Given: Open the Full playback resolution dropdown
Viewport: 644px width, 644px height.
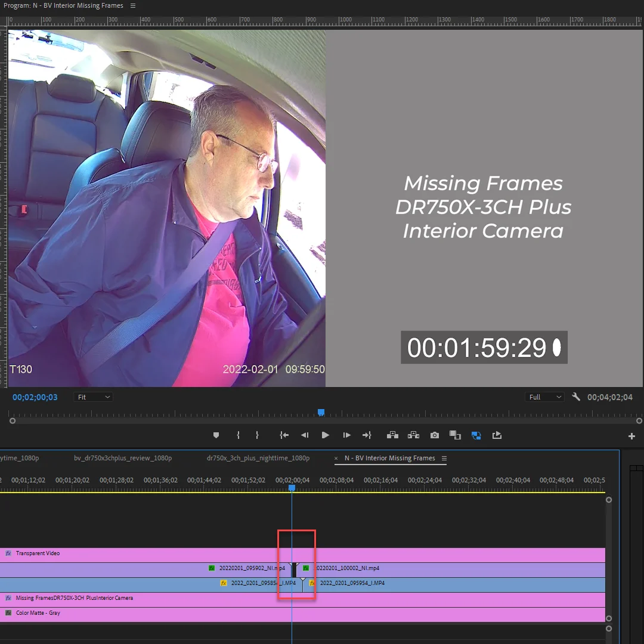Looking at the screenshot, I should point(544,397).
